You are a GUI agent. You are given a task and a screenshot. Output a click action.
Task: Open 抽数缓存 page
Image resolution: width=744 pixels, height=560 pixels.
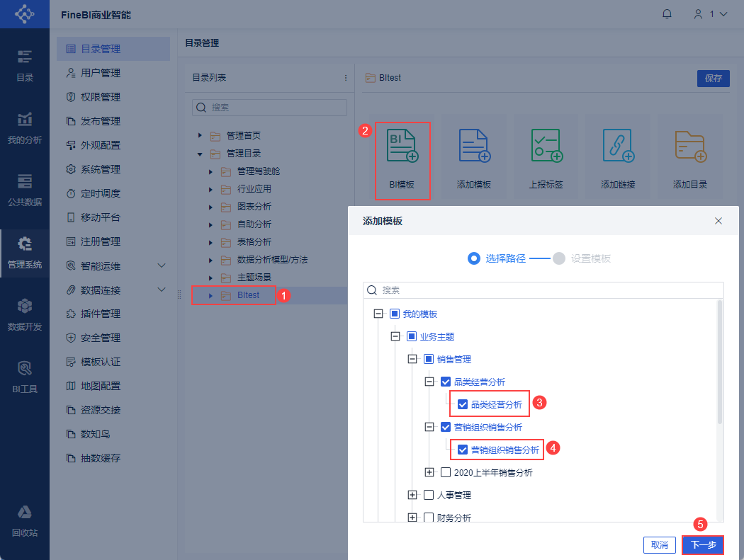point(113,459)
